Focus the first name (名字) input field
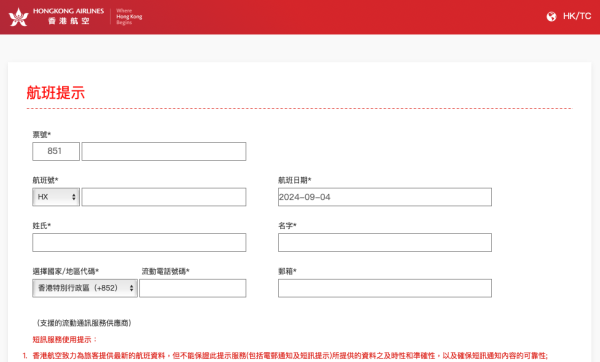600x362 pixels. 385,242
